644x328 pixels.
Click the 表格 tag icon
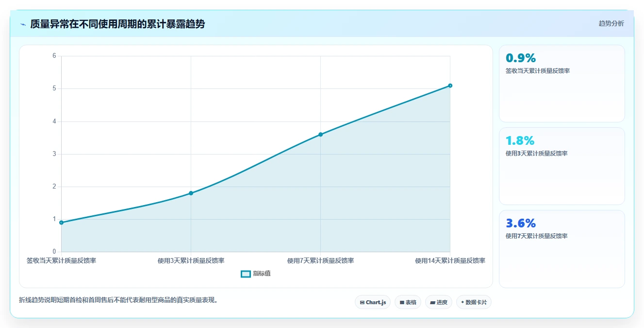402,303
